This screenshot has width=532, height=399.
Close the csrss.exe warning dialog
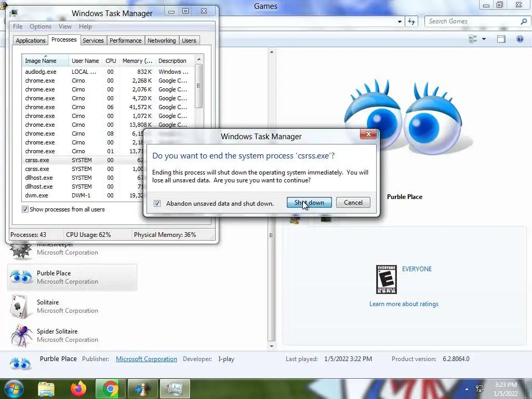368,134
